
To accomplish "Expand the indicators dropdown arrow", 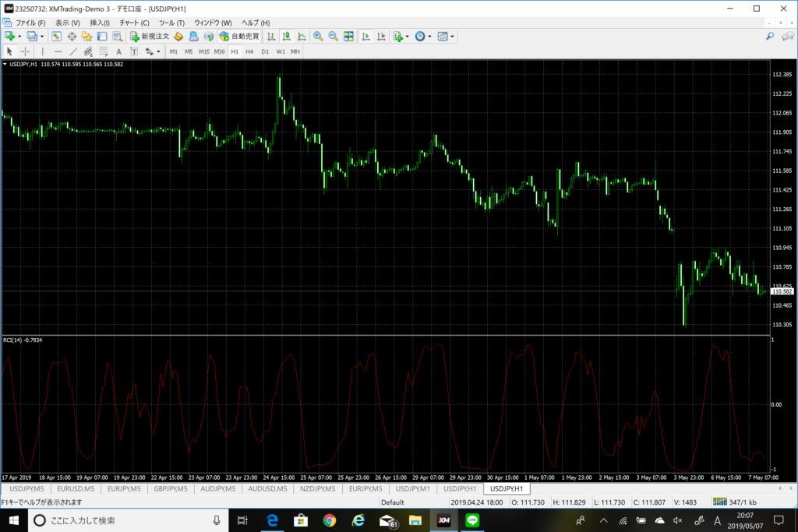I will pos(407,36).
